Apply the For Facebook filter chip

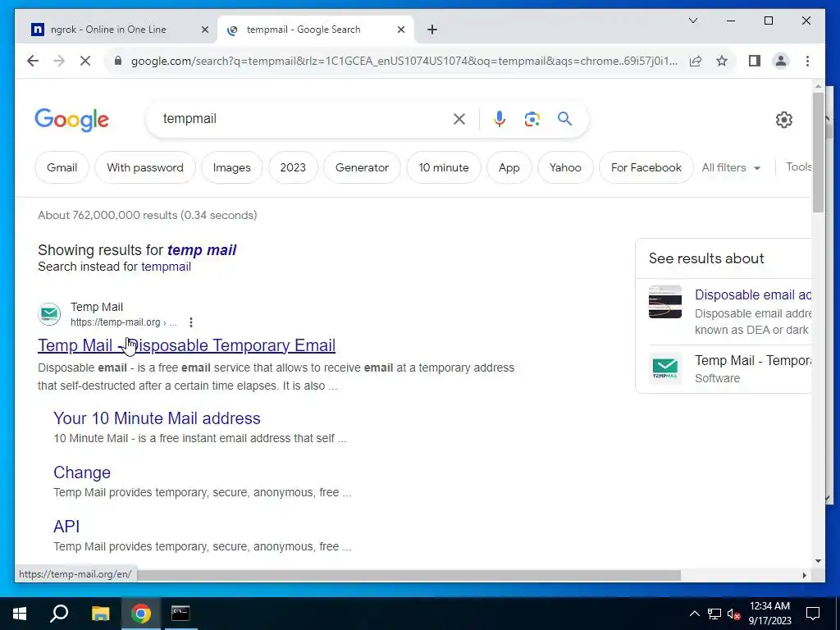[646, 167]
